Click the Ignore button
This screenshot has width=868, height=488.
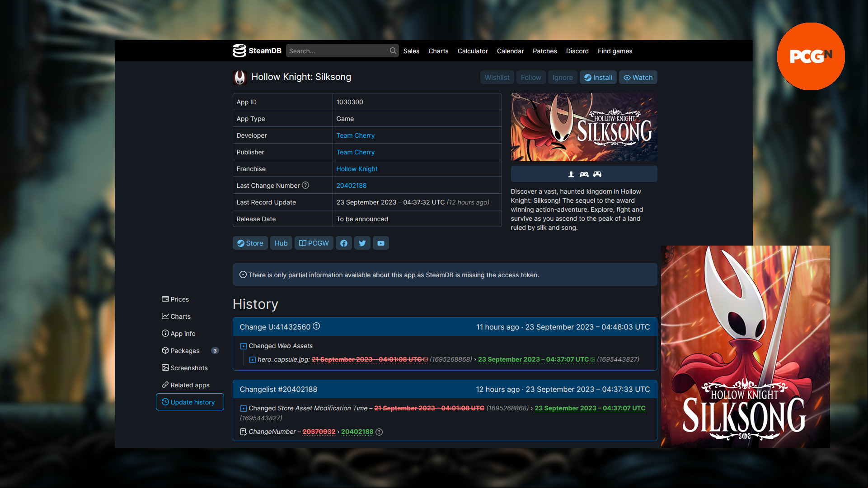[563, 77]
